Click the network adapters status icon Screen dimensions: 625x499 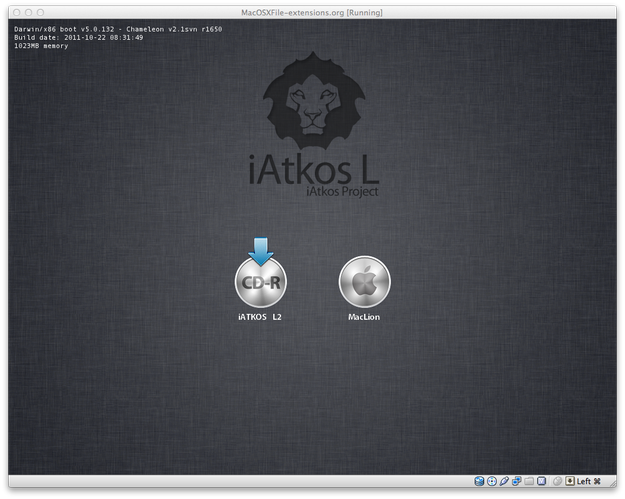(x=517, y=481)
